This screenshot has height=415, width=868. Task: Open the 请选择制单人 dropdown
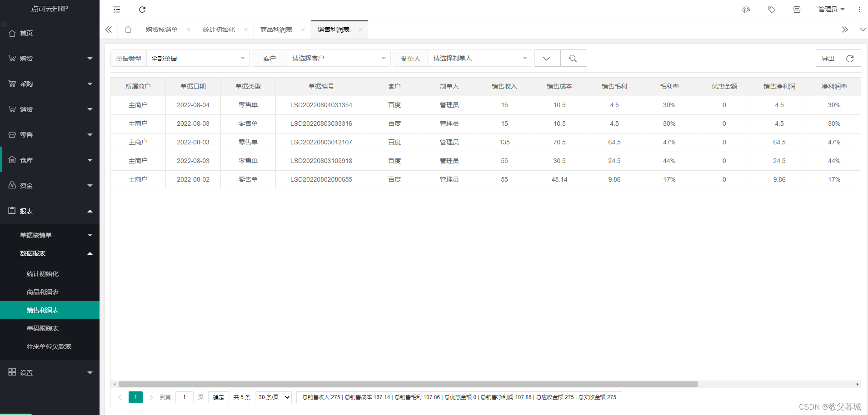(480, 58)
